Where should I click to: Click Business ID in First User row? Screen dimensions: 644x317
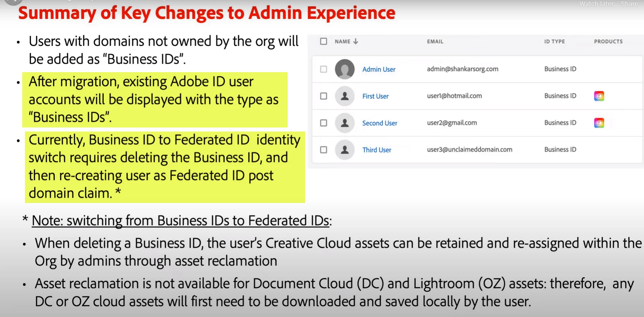point(560,96)
